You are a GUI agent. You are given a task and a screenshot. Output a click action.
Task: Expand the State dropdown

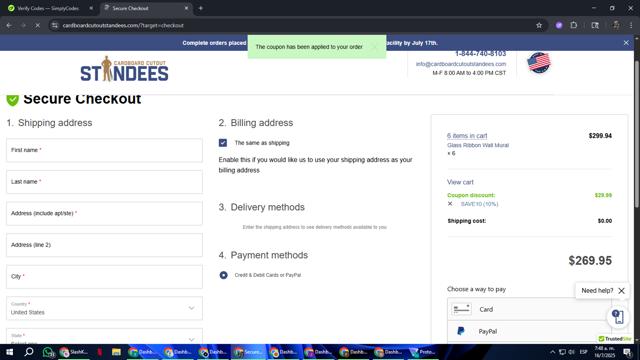[104, 336]
